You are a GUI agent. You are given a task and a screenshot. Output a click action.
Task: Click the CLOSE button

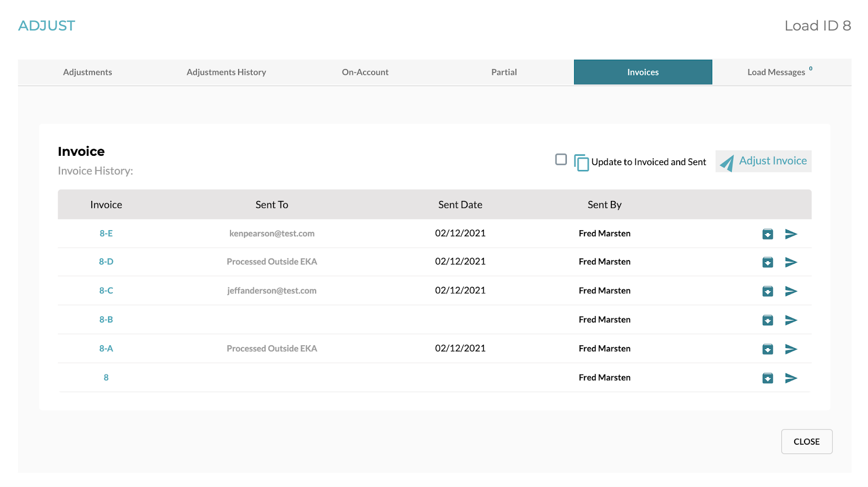pyautogui.click(x=807, y=441)
